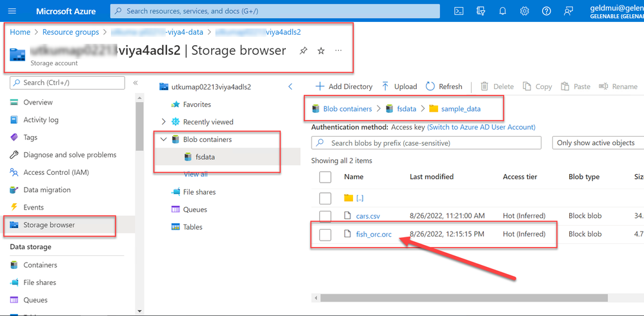
Task: Open Azure Cloud Shell icon
Action: click(459, 11)
